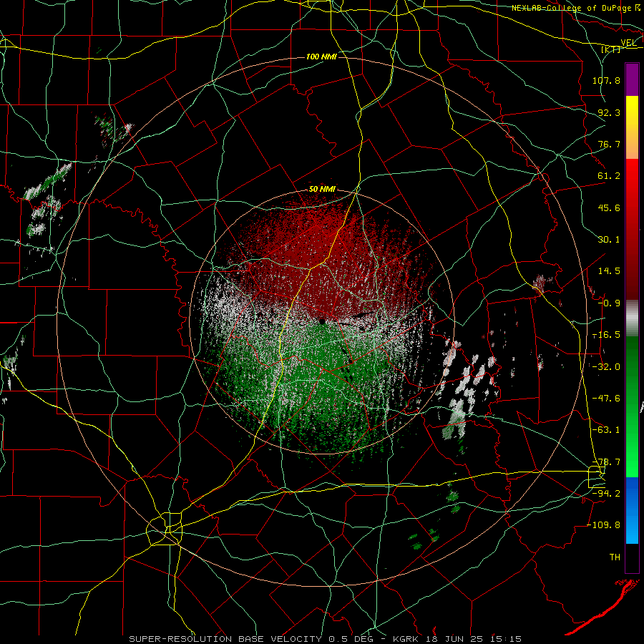
Task: Click the 61.2 velocity scale value
Action: pos(609,176)
